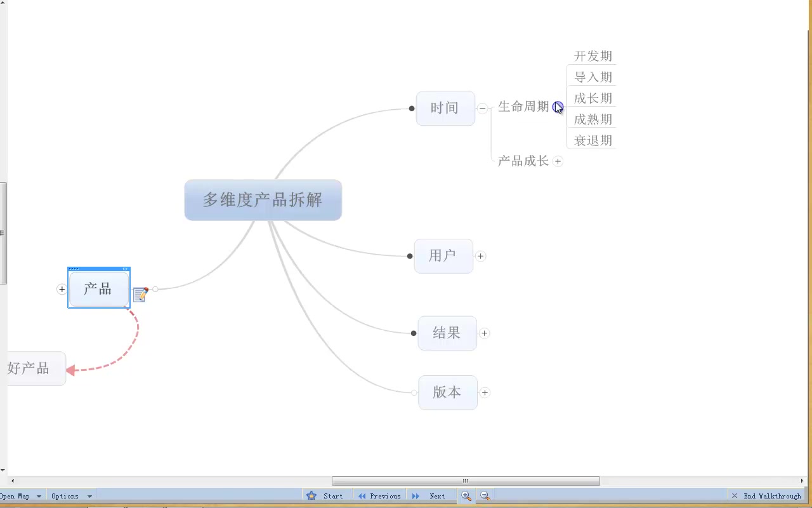812x508 pixels.
Task: Click the zoom out magnifier icon
Action: [485, 496]
